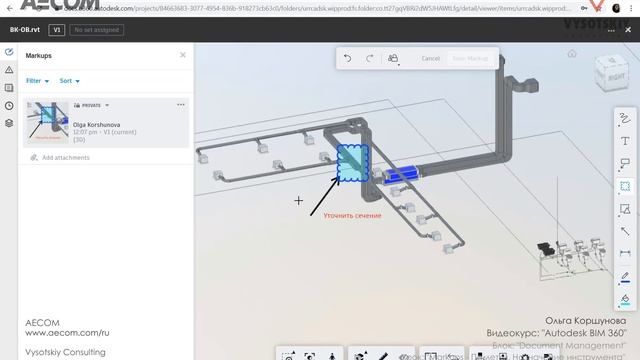Open the viewer more options ellipsis

coord(611,31)
